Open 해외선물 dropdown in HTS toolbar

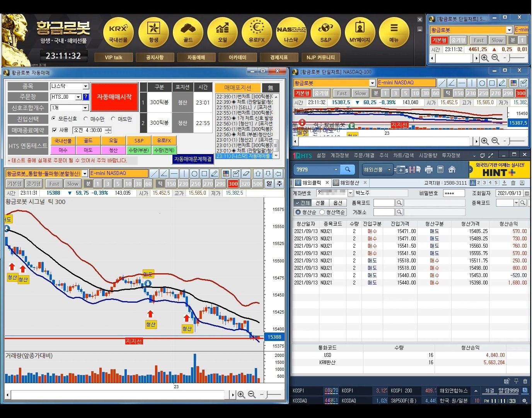pyautogui.click(x=389, y=170)
